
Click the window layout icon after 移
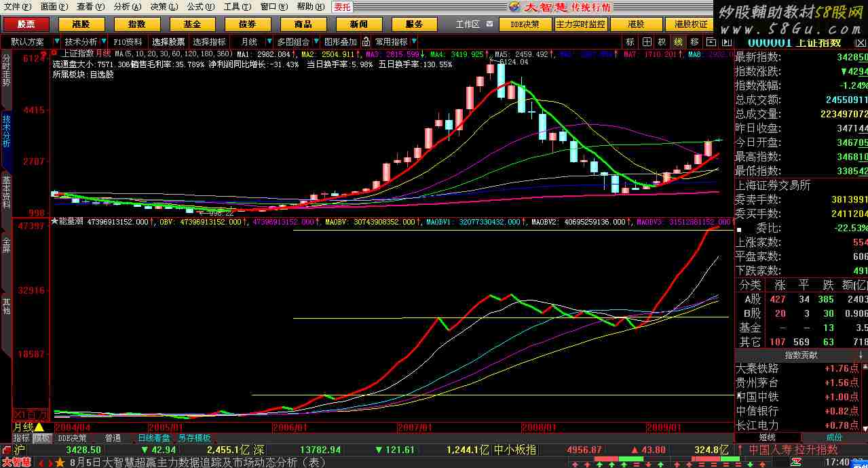pos(711,42)
